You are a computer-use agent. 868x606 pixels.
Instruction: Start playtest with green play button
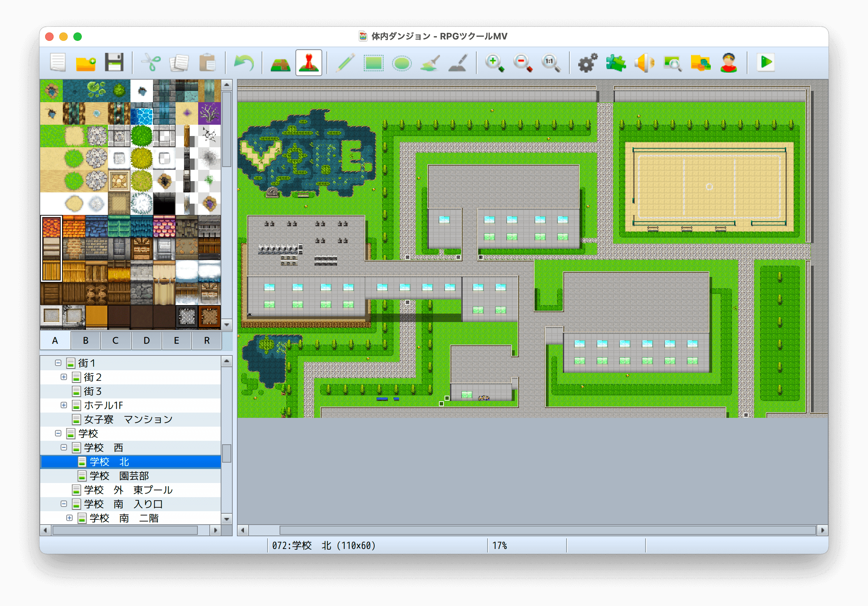pos(766,63)
